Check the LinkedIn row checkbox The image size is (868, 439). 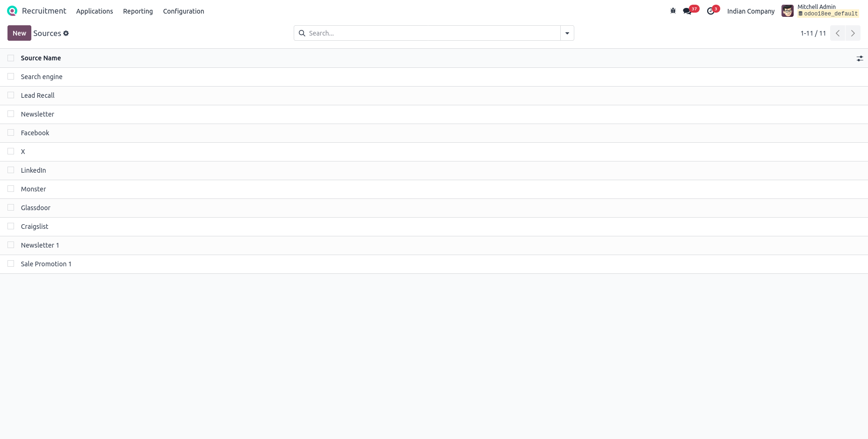pyautogui.click(x=11, y=170)
